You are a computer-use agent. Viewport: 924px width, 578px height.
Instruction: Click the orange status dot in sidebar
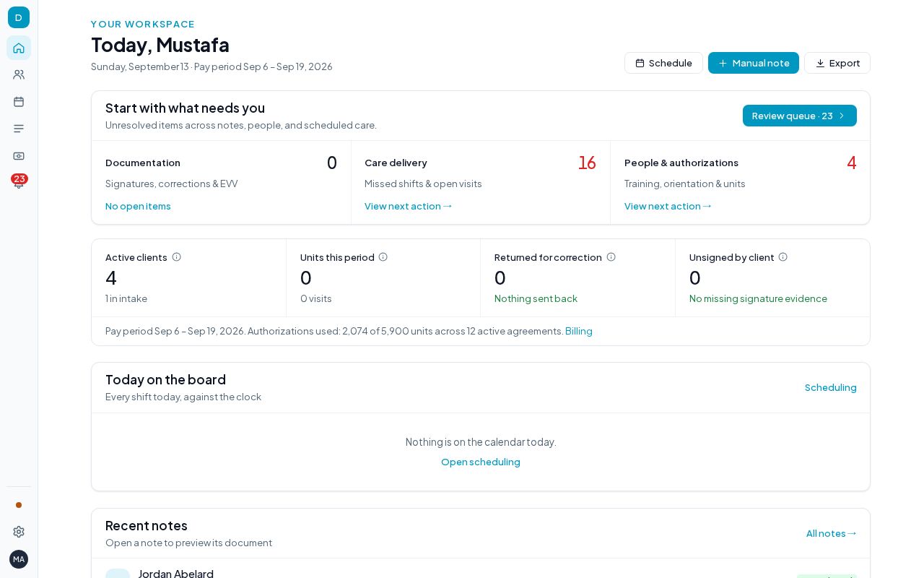coord(19,505)
